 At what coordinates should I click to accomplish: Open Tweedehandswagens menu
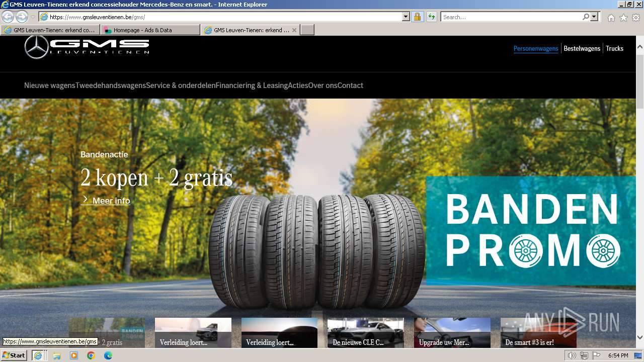pos(111,85)
